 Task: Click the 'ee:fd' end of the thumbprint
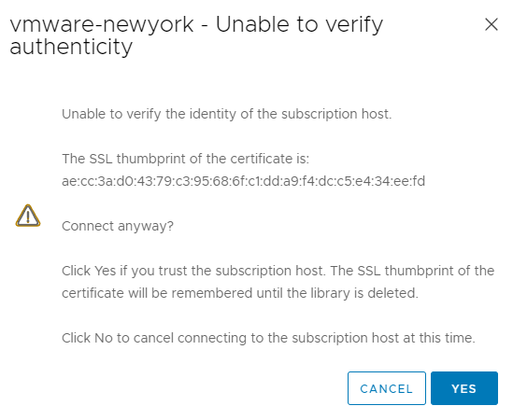[409, 181]
